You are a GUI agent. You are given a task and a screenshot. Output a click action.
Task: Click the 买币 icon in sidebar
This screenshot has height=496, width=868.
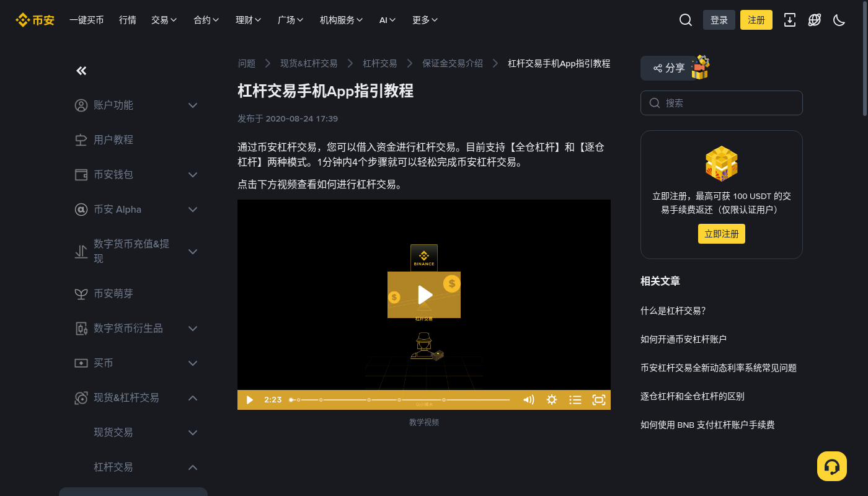coord(81,363)
